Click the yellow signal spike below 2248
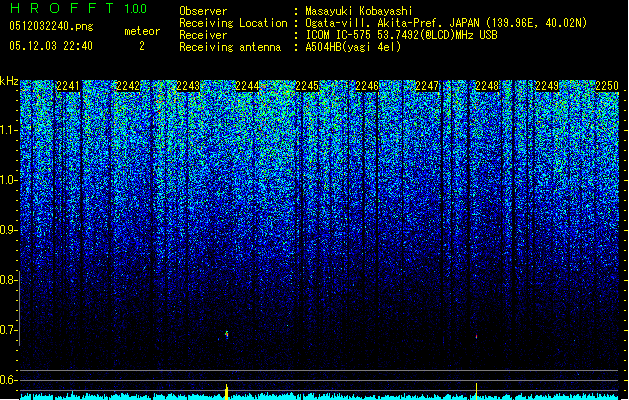 (x=477, y=392)
